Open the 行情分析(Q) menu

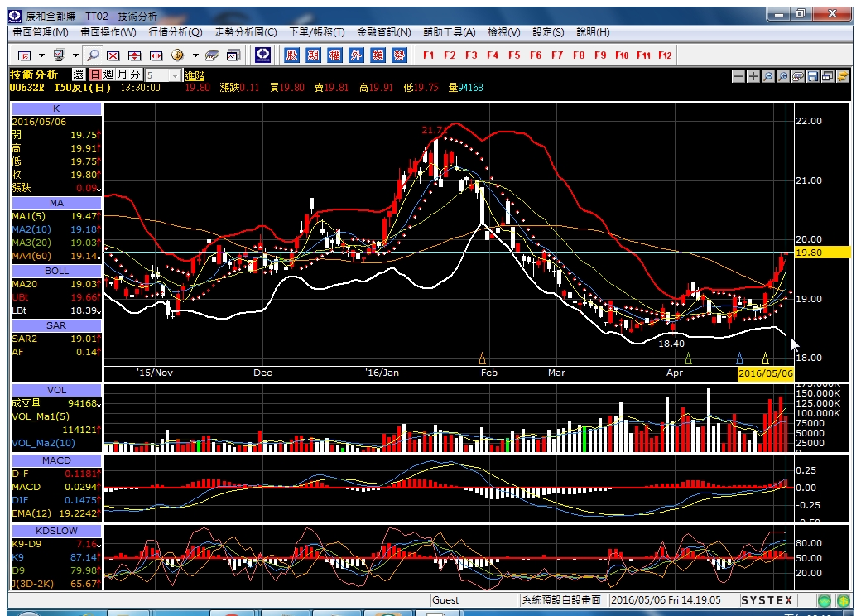point(176,32)
